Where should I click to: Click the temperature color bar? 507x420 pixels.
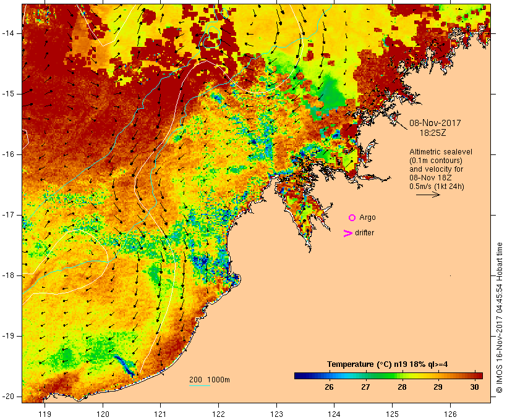pos(388,376)
